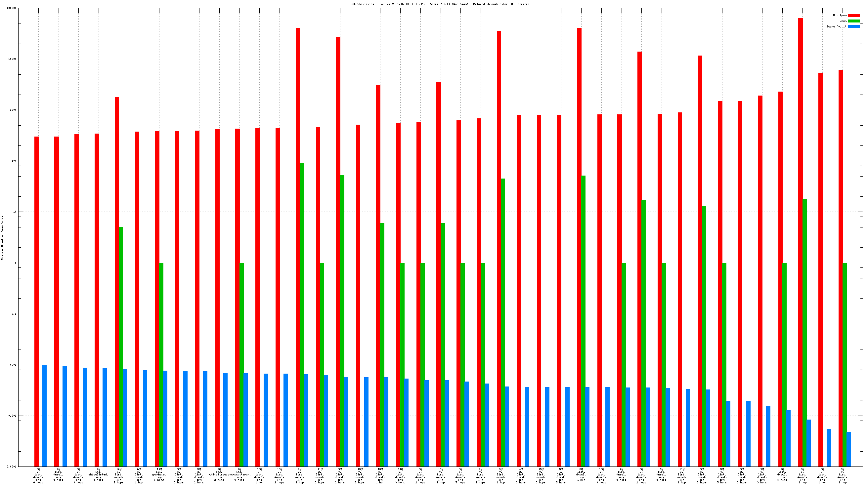Screen dimensions: 868x488
Task: Click the blue Score (0..1) legend swatch
Action: click(x=853, y=26)
